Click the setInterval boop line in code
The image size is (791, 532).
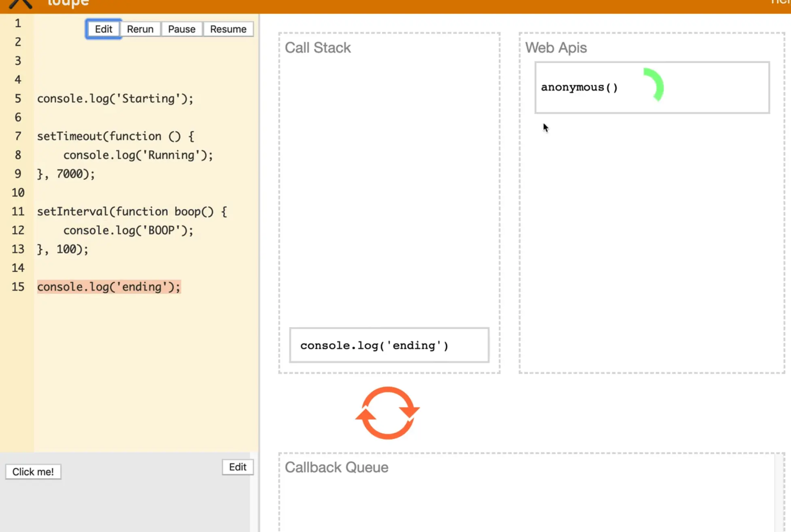click(132, 211)
